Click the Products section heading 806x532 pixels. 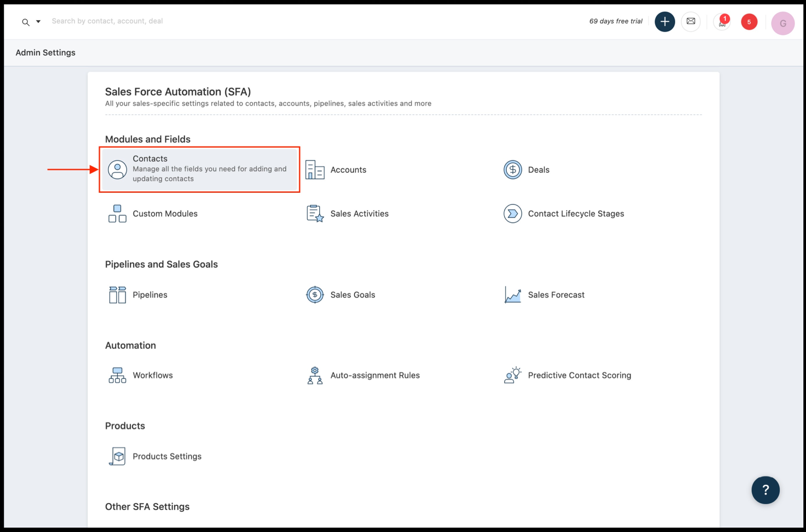[x=125, y=426]
